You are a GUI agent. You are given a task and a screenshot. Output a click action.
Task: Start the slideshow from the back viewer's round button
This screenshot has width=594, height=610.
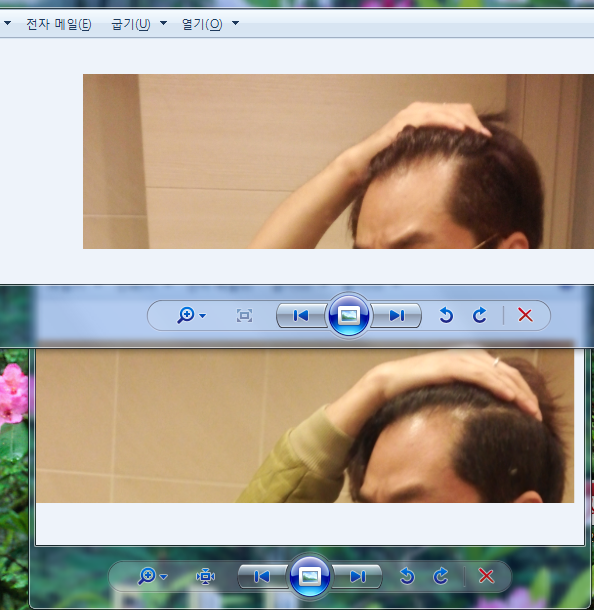coord(310,576)
